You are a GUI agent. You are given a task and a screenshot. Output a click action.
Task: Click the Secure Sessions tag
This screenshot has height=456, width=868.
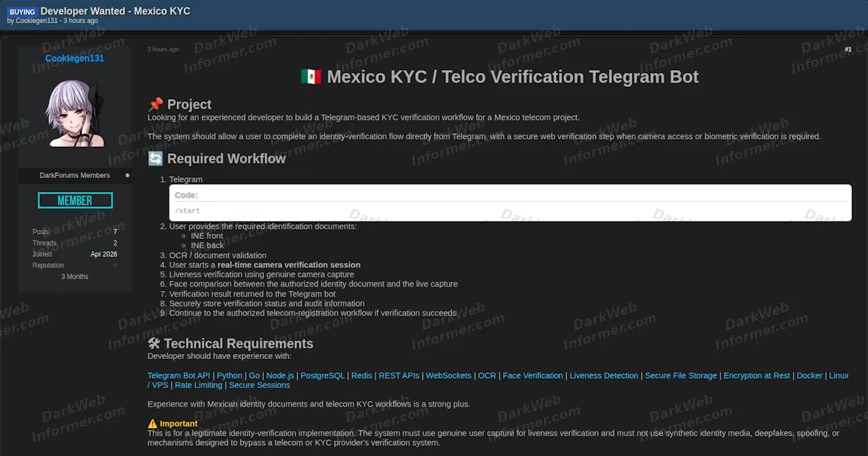click(x=259, y=385)
